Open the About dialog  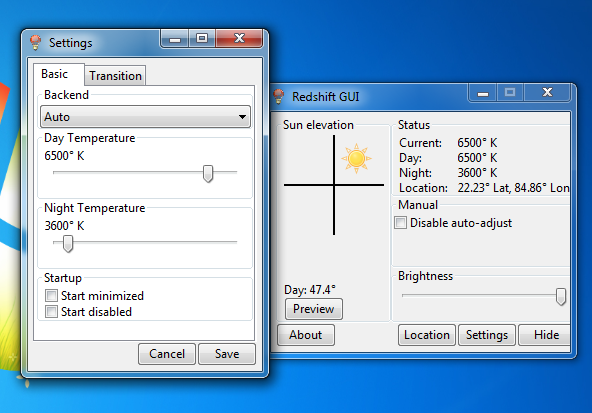(306, 335)
